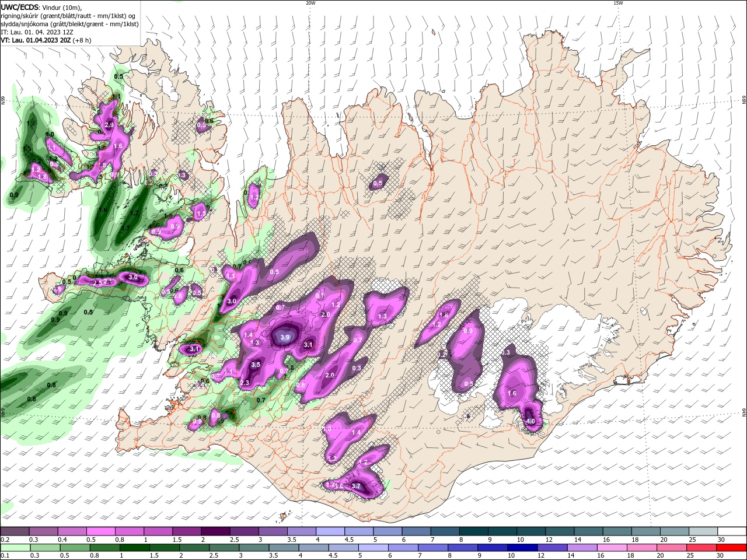Click the 'slydda/snjókoma' header text
747x560 pixels.
point(24,24)
